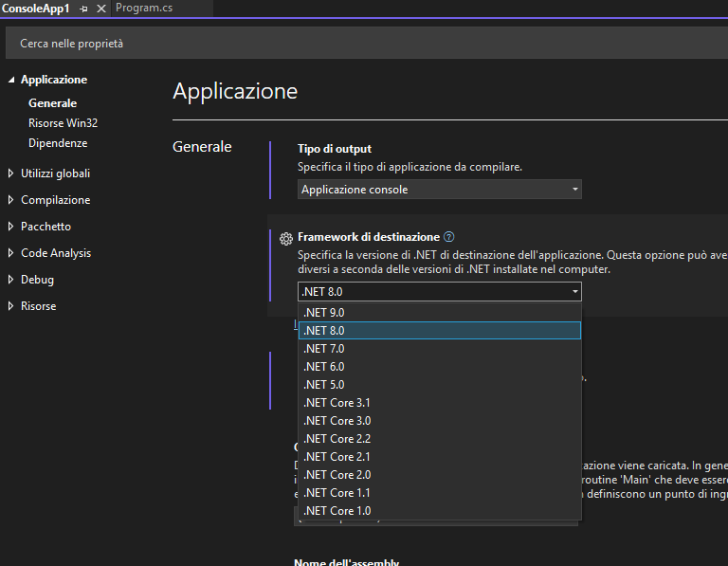The image size is (728, 566).
Task: Pick .NET Core 3.1 from the dropdown list
Action: click(337, 403)
